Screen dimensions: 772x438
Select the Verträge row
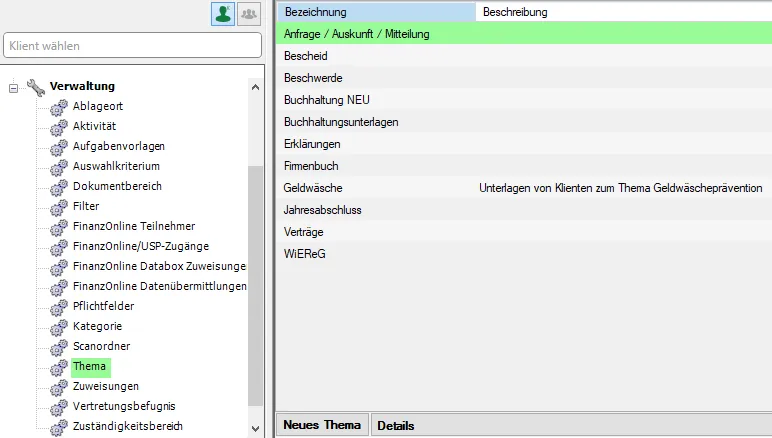point(524,232)
